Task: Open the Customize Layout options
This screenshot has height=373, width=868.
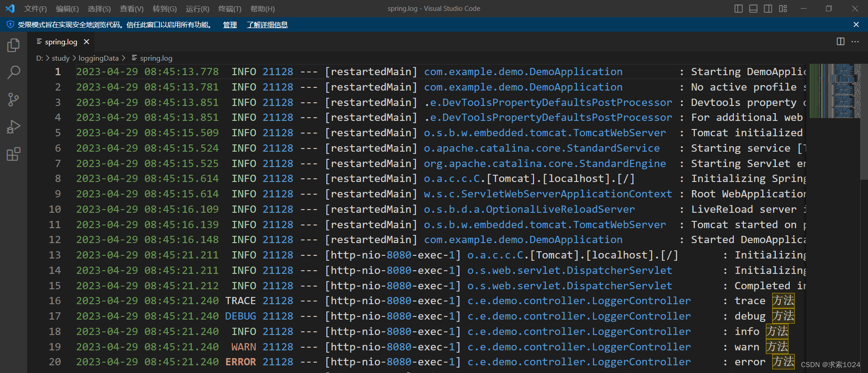Action: tap(783, 9)
